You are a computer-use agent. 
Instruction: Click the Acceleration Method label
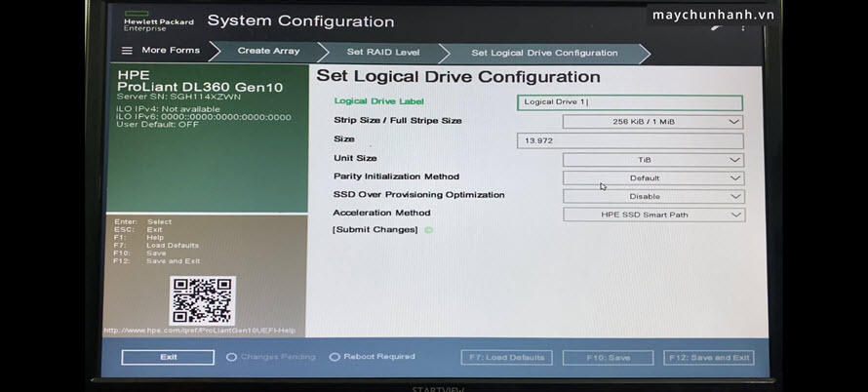coord(381,213)
